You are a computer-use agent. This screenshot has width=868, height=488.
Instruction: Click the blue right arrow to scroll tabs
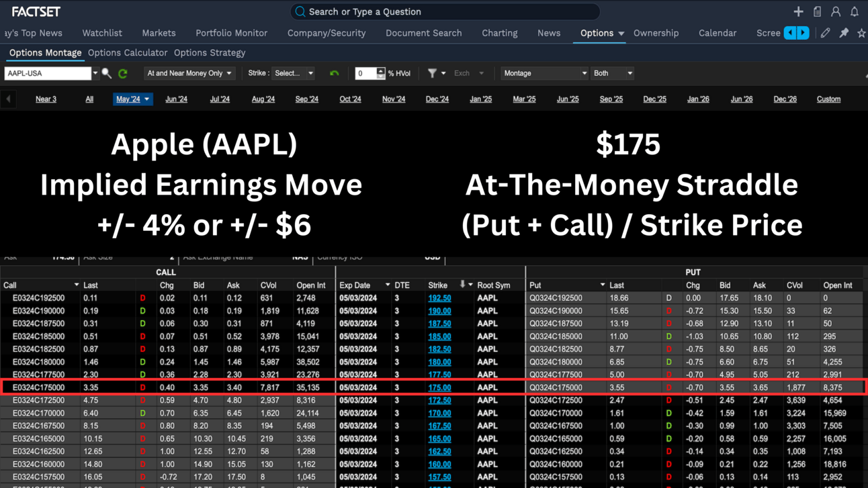click(x=803, y=33)
